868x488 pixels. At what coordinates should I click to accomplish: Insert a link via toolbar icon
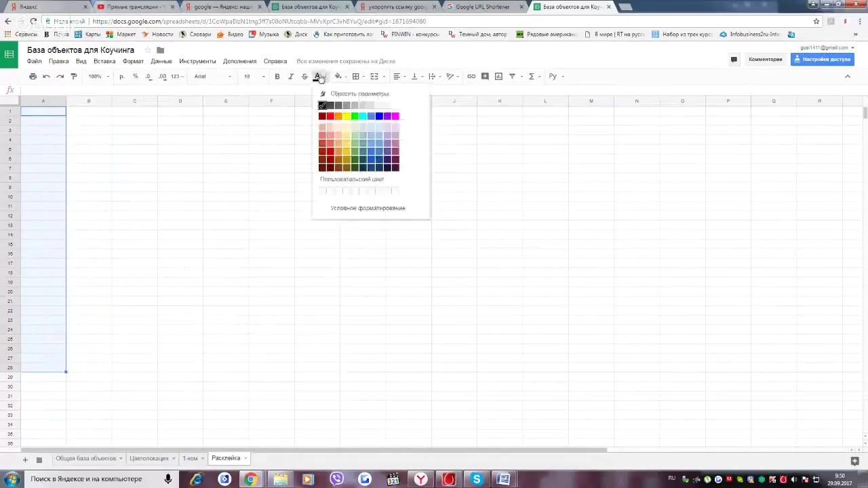(471, 77)
